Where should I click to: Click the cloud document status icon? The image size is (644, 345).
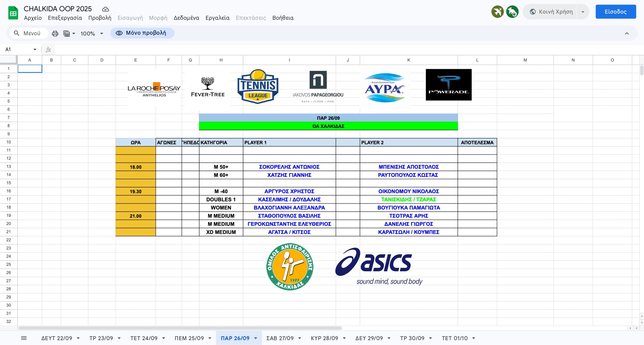click(105, 9)
